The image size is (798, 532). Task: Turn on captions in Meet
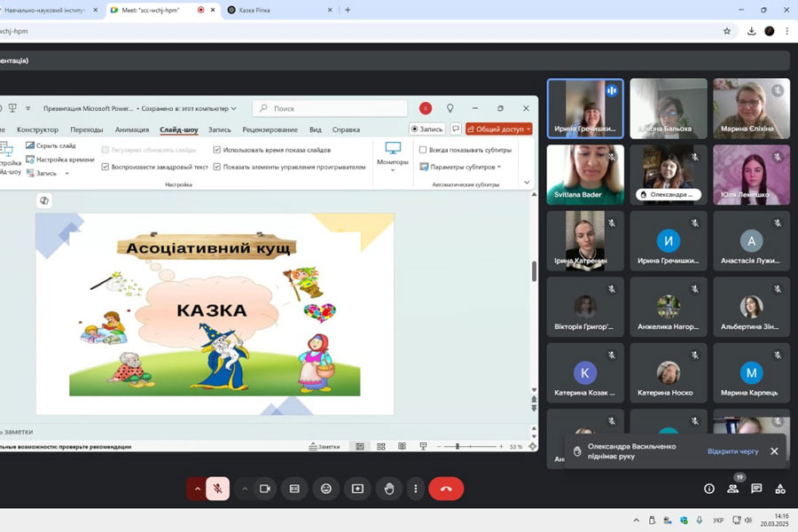point(294,489)
